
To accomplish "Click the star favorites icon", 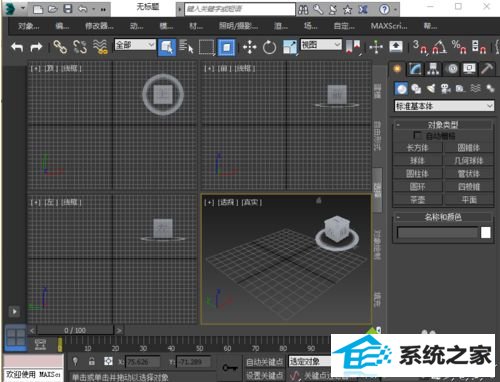I will tap(348, 9).
